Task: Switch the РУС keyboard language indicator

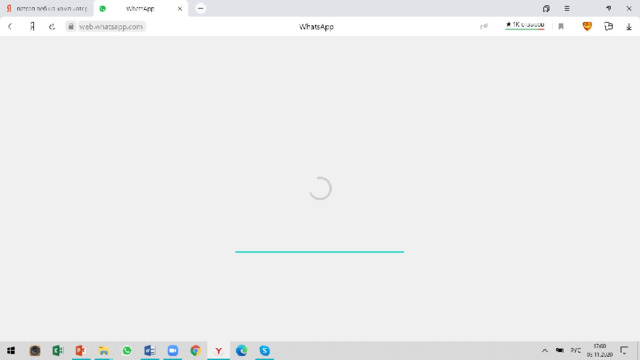Action: [576, 351]
